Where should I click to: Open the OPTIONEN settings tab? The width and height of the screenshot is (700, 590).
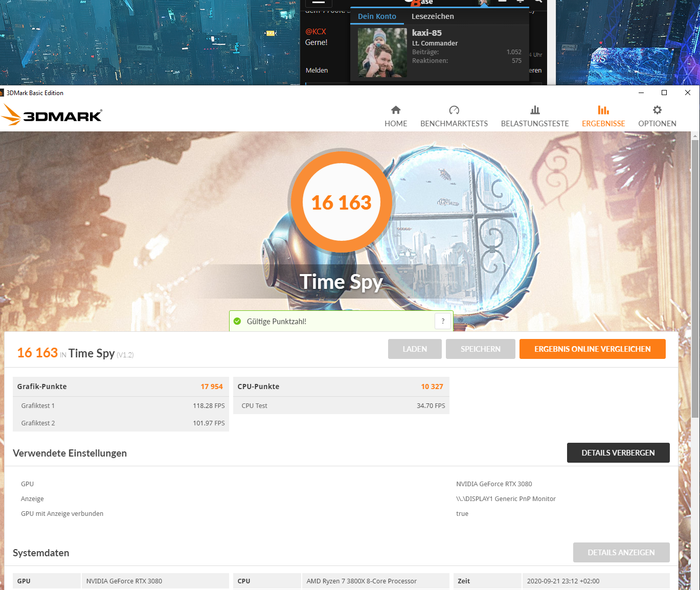click(x=657, y=117)
